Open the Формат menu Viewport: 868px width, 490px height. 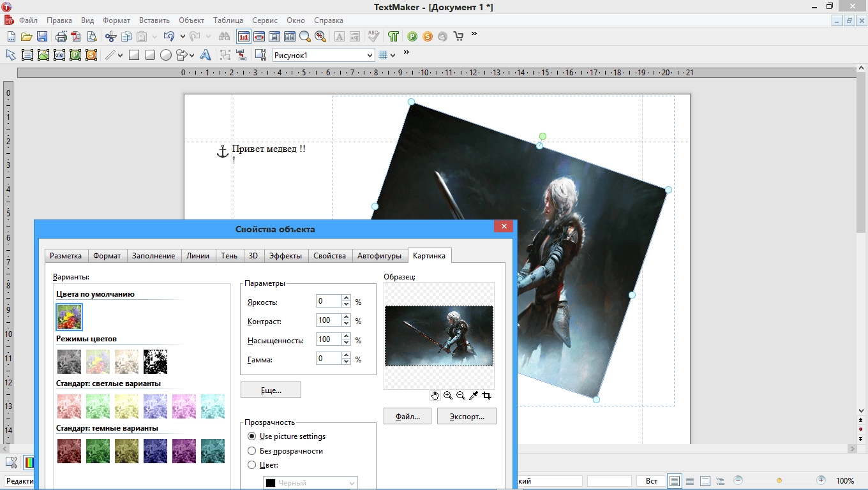click(116, 20)
